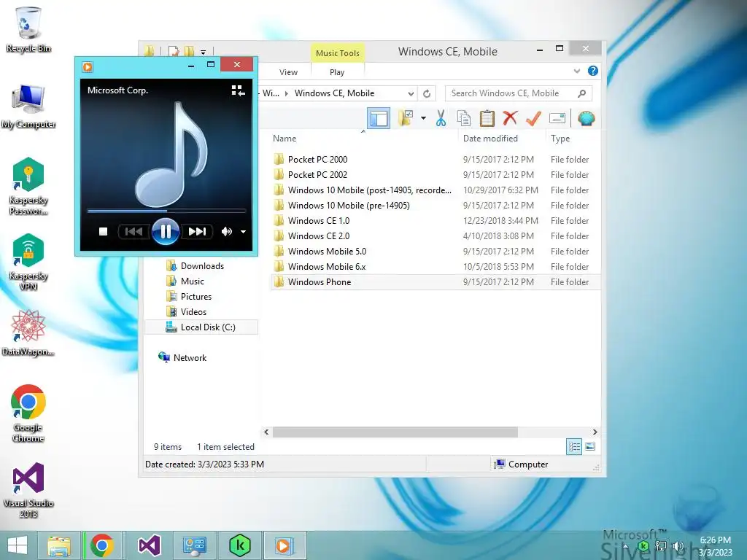
Task: Click the system tray volume speaker icon
Action: (678, 545)
